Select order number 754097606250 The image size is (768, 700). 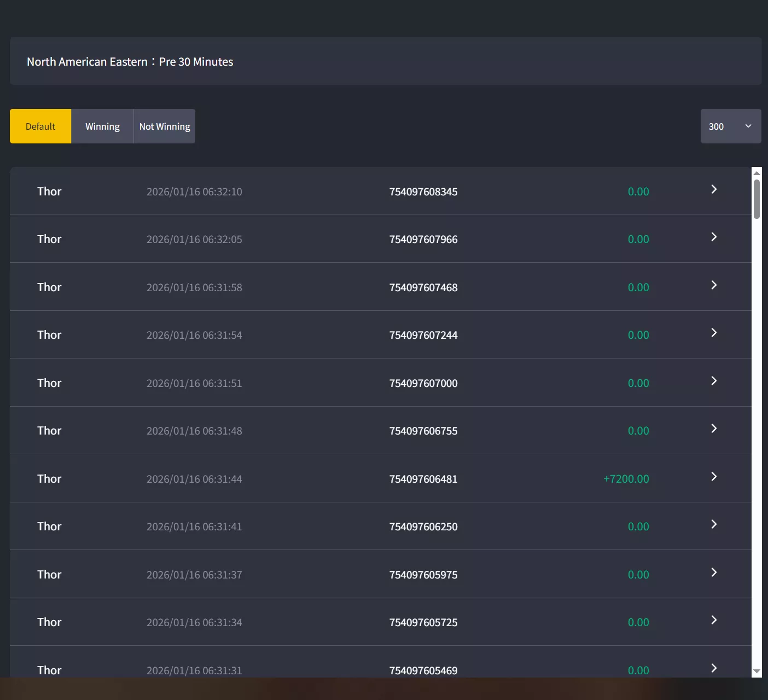(x=423, y=527)
